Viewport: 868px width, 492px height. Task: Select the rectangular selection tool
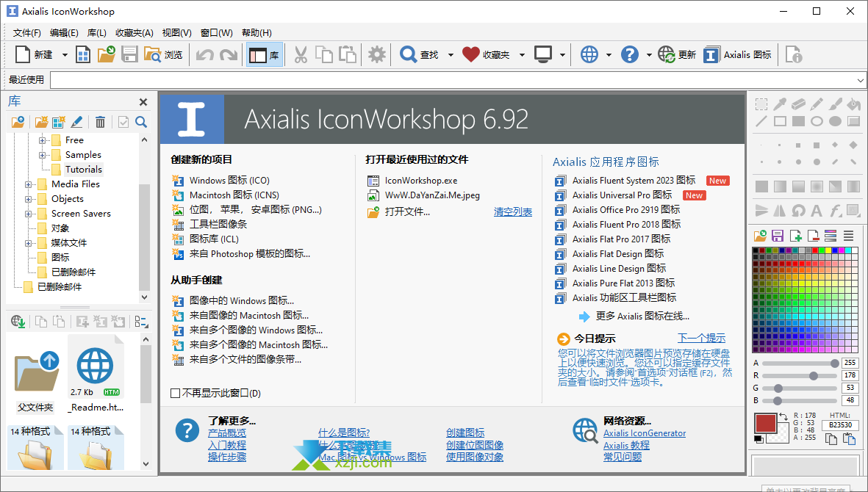click(x=761, y=104)
